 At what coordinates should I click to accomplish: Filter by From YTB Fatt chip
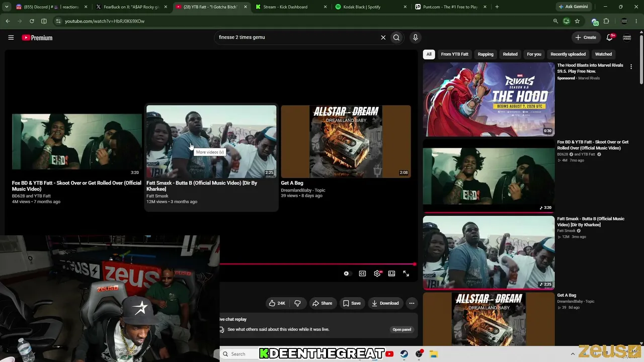[x=454, y=54]
